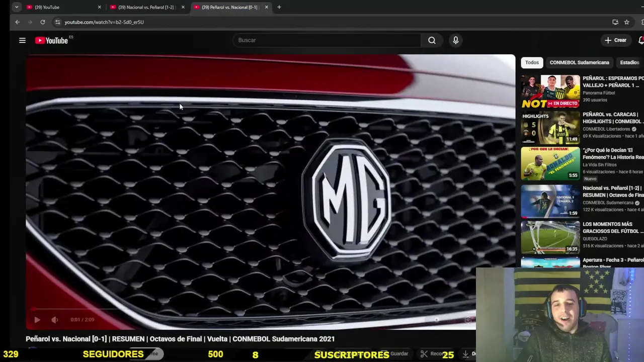Close the 'Peñarol vs. Nacional [0-1]' tab
Image resolution: width=644 pixels, height=362 pixels.
pos(266,7)
